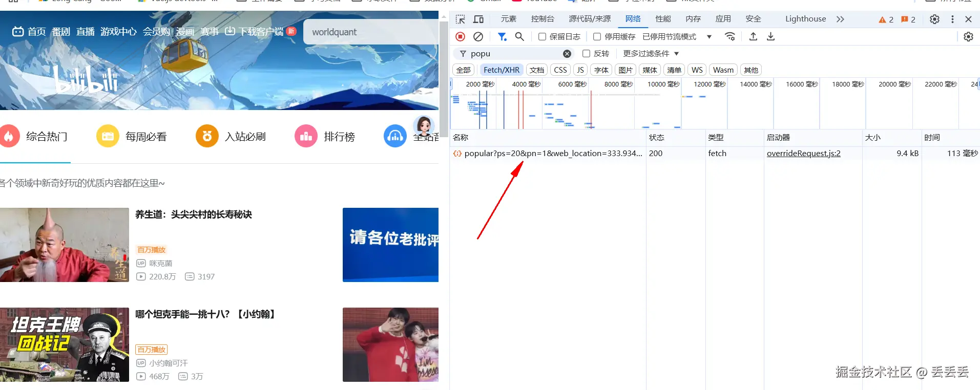Viewport: 980px width, 390px height.
Task: Open 坦克王牌回战记 video thumbnail
Action: pyautogui.click(x=65, y=344)
